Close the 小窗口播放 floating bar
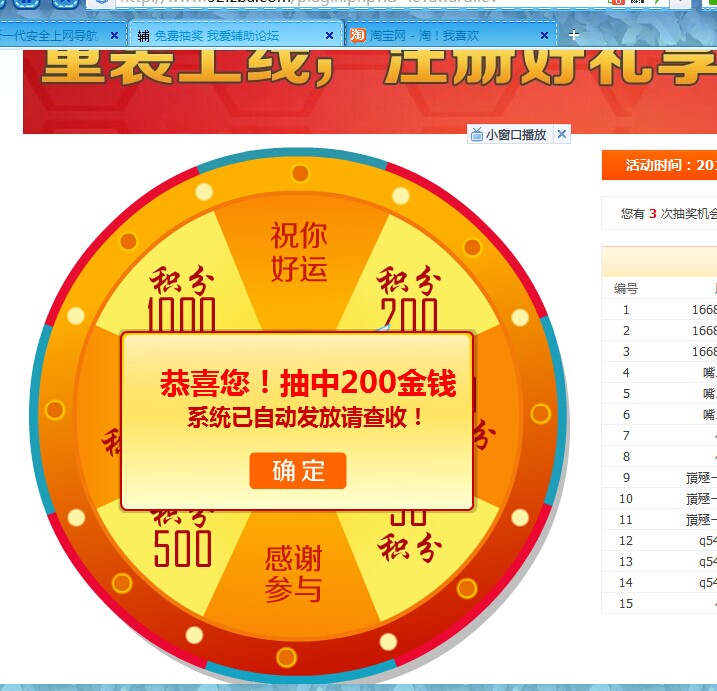This screenshot has width=717, height=691. pos(562,134)
